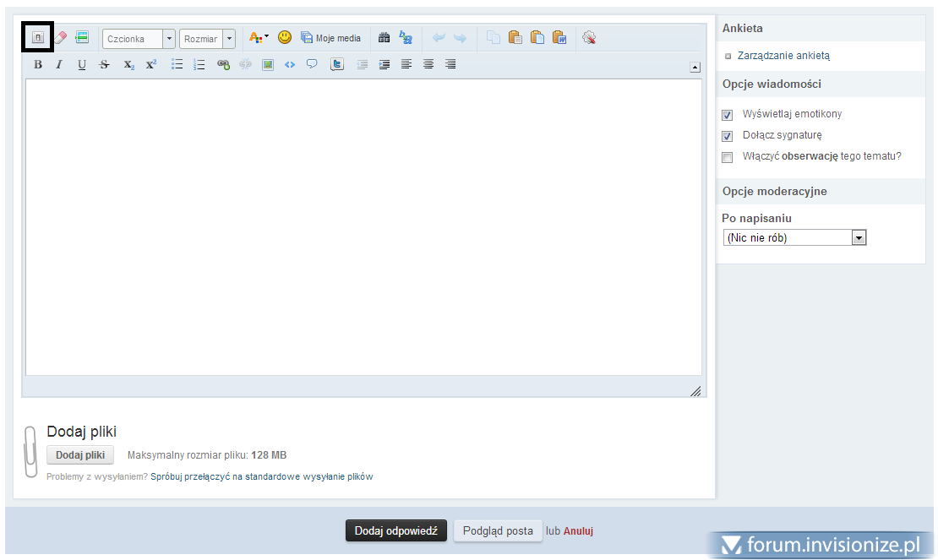The width and height of the screenshot is (938, 560).
Task: Toggle the 'Dołącz sygnaturę' checkbox
Action: (727, 136)
